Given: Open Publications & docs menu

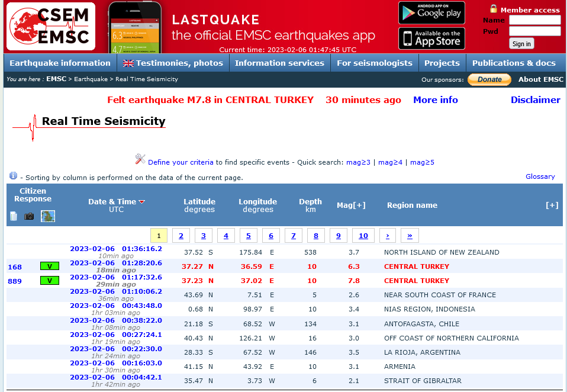Looking at the screenshot, I should click(514, 63).
